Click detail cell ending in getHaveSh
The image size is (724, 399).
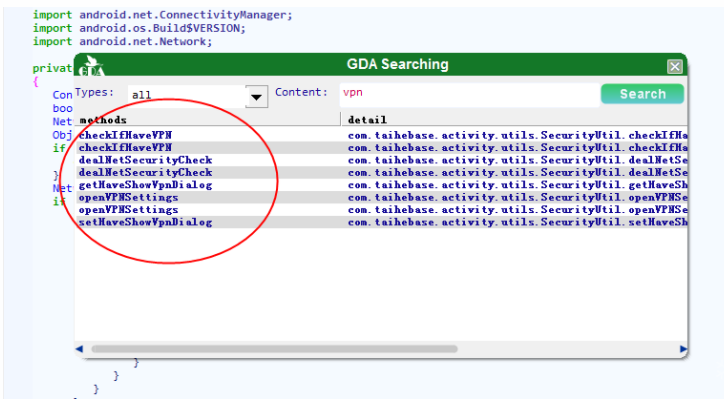(517, 185)
